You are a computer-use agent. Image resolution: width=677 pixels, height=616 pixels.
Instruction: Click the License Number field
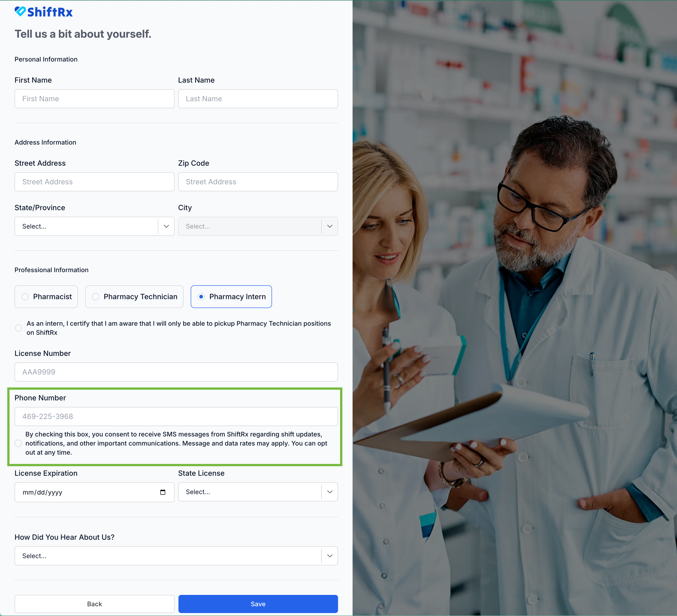[176, 372]
